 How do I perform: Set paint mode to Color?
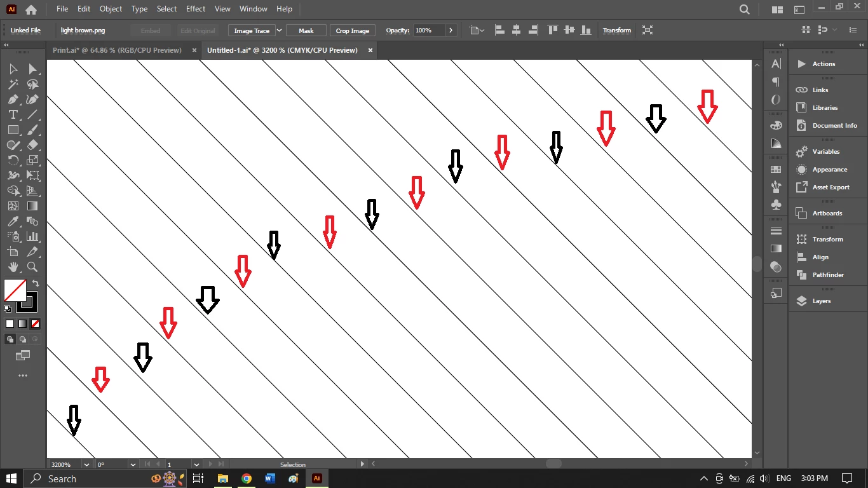click(x=10, y=323)
